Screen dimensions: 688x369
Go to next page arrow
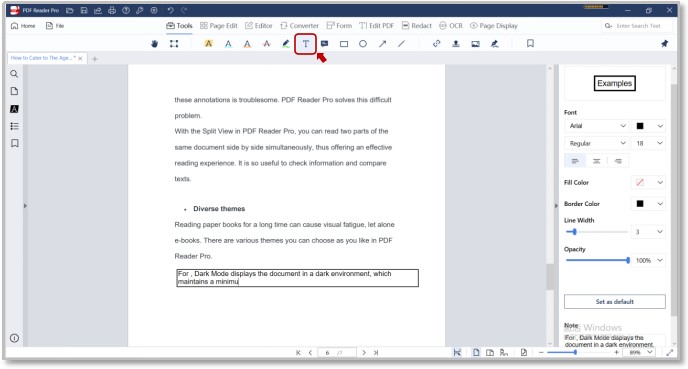364,353
